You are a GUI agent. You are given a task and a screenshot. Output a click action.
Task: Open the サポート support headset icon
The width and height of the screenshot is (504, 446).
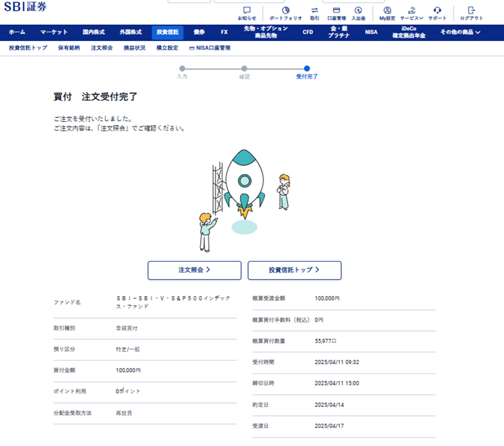437,13
